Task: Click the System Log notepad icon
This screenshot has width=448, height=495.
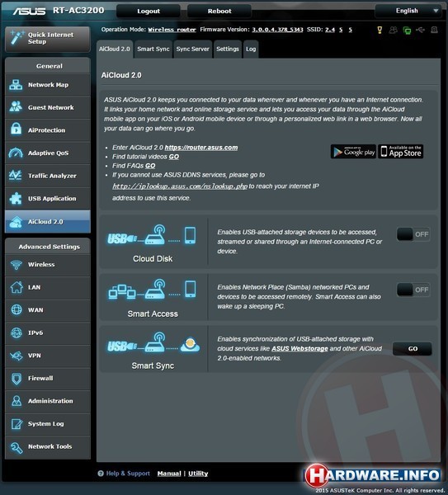Action: tap(17, 424)
